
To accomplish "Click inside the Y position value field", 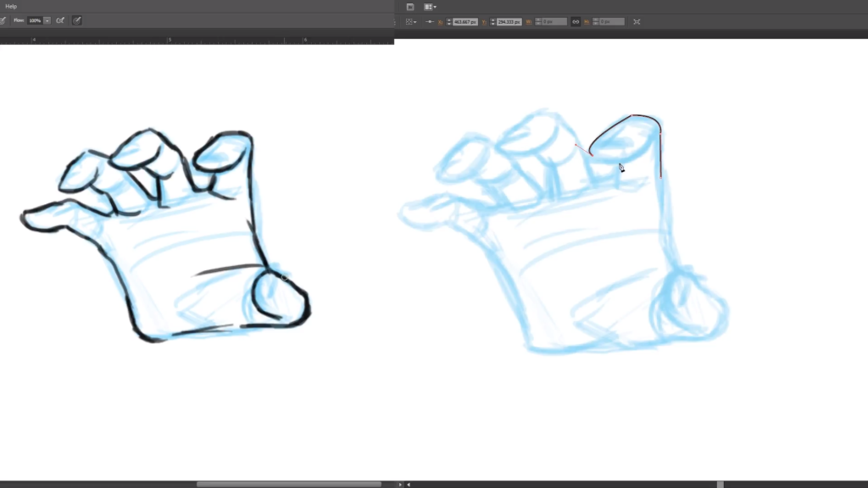I will click(x=509, y=21).
